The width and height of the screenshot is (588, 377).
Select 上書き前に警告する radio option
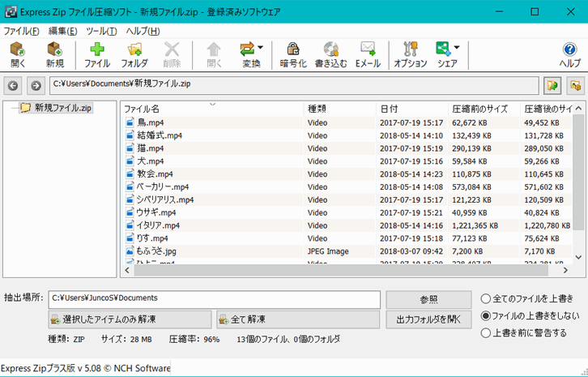pos(486,332)
